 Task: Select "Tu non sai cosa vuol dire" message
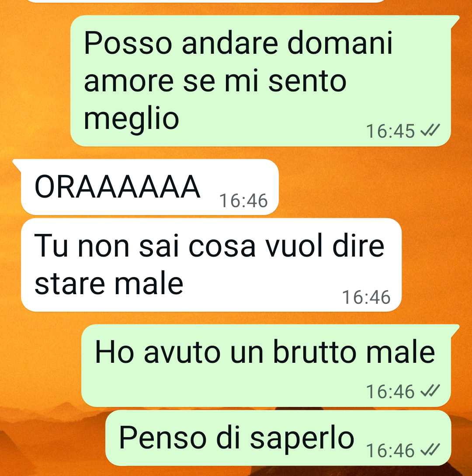pyautogui.click(x=211, y=265)
